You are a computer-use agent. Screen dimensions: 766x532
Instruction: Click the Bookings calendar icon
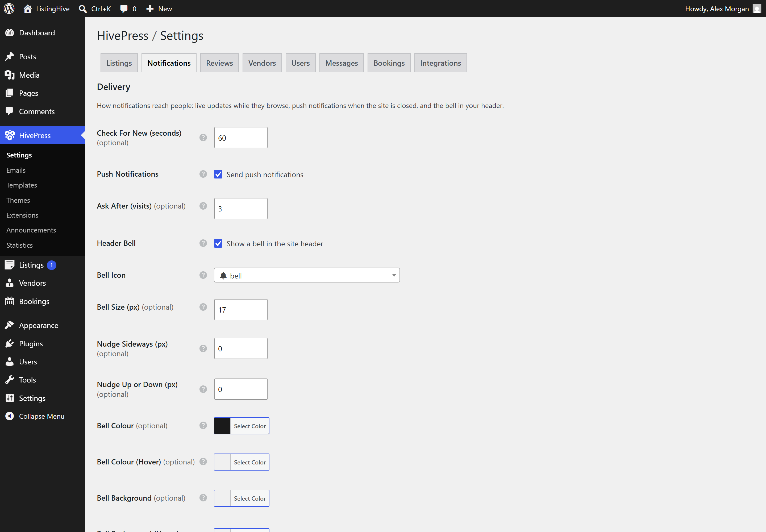(x=10, y=301)
